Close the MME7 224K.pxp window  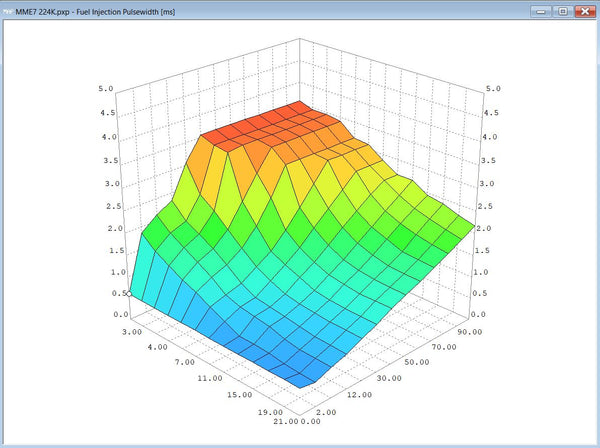pos(583,10)
